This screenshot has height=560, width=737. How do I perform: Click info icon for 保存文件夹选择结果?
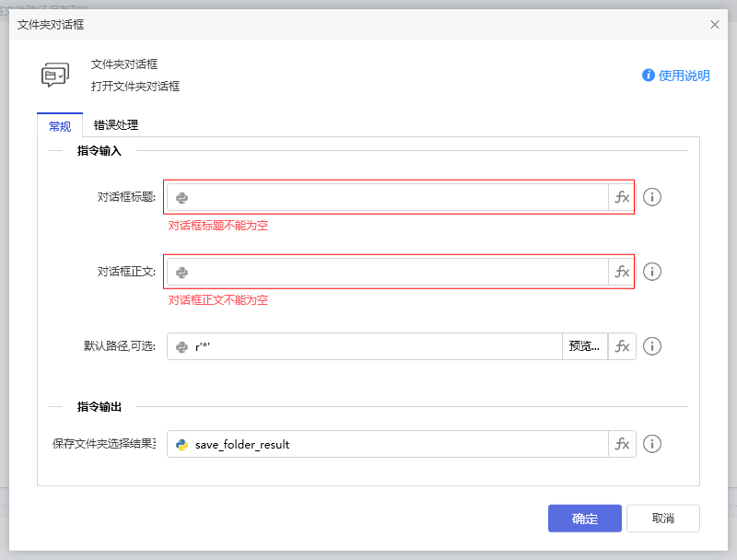click(652, 444)
